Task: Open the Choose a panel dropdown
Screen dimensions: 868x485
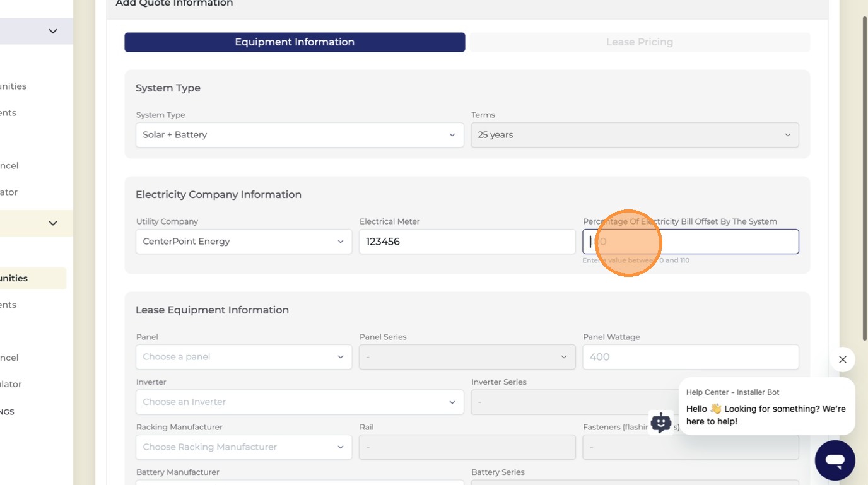Action: pos(243,357)
